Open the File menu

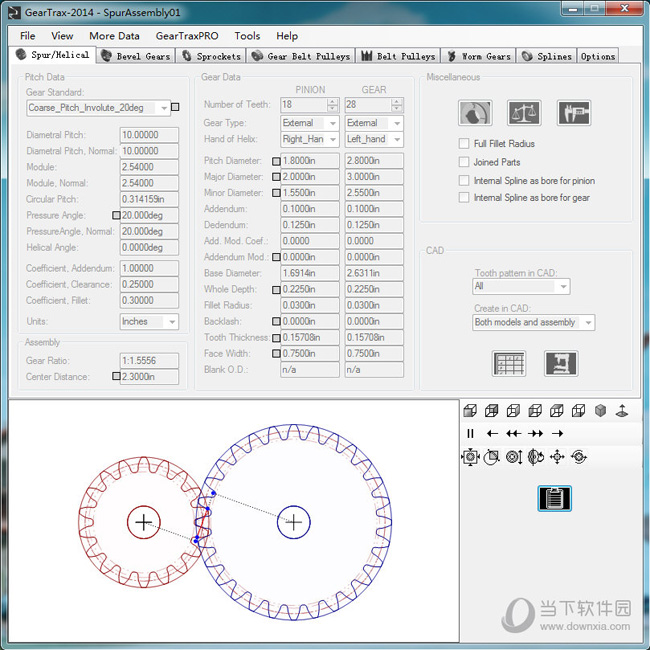[x=28, y=36]
